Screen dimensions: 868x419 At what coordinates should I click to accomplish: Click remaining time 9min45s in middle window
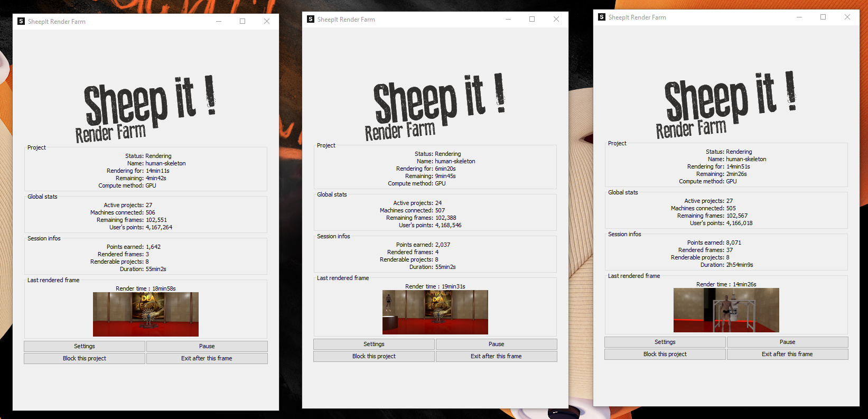445,176
